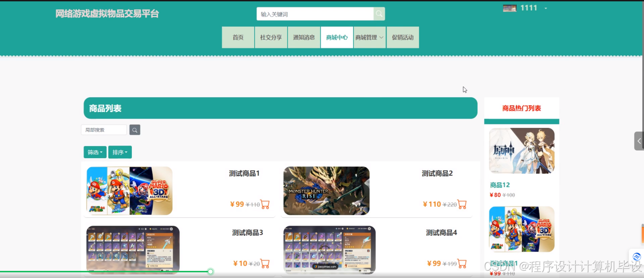644x278 pixels.
Task: Open the 筛选 filter dropdown
Action: coord(95,152)
